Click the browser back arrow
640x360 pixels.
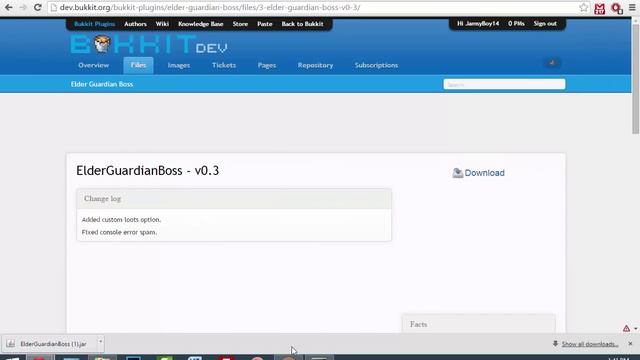click(9, 7)
